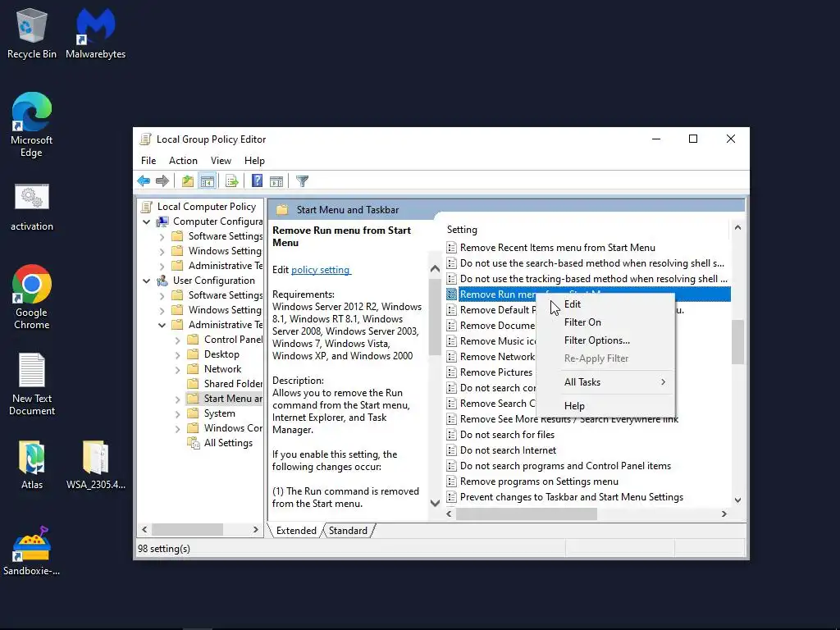
Task: Collapse the user Administrative Templates node
Action: pyautogui.click(x=162, y=325)
